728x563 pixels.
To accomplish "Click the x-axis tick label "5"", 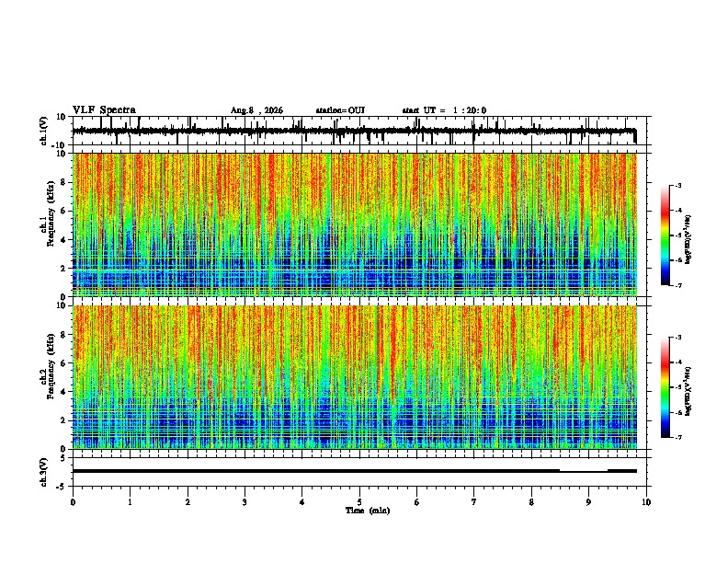I will coord(359,502).
